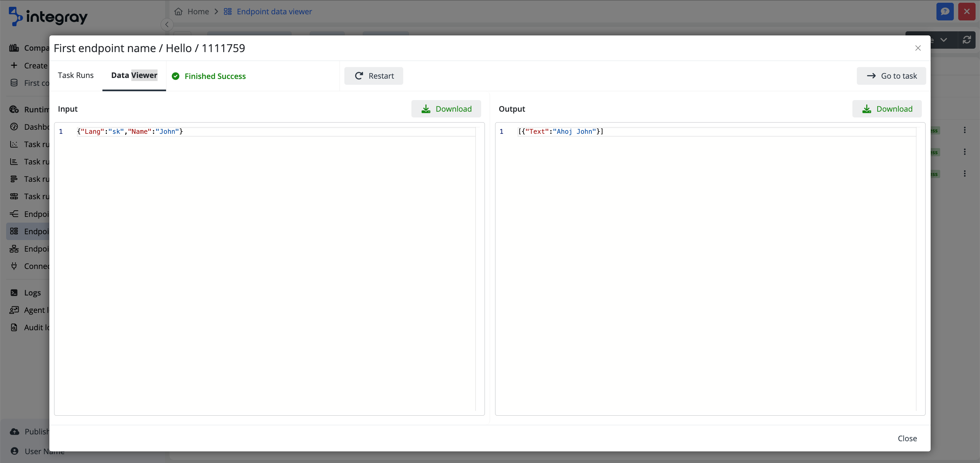The width and height of the screenshot is (980, 463).
Task: Open the chat support icon at top right
Action: click(945, 12)
